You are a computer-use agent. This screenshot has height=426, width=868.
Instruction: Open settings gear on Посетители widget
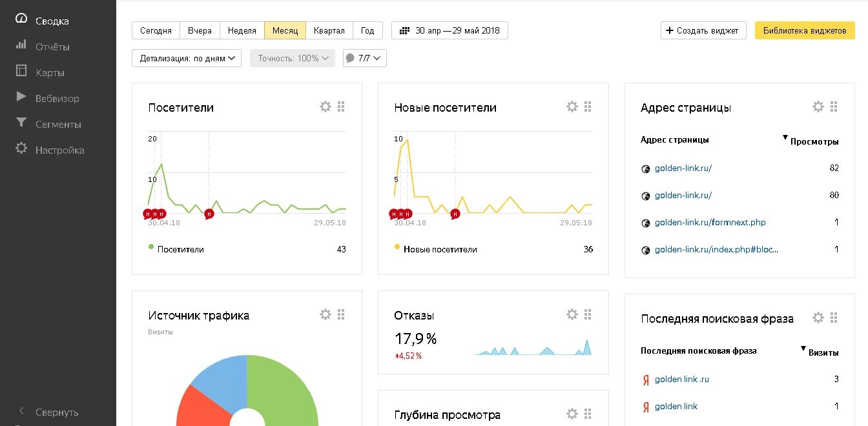click(x=325, y=107)
